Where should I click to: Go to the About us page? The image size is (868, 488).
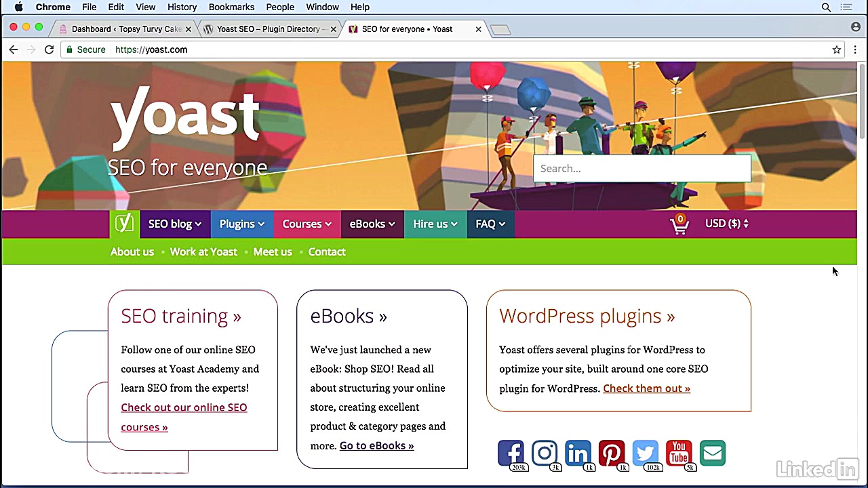pos(132,251)
